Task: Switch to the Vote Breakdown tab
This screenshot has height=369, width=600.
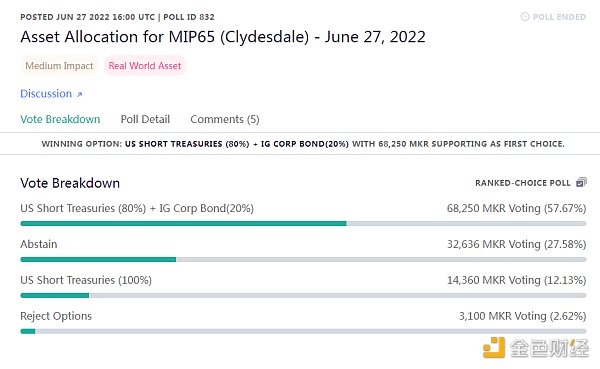Action: pos(60,119)
